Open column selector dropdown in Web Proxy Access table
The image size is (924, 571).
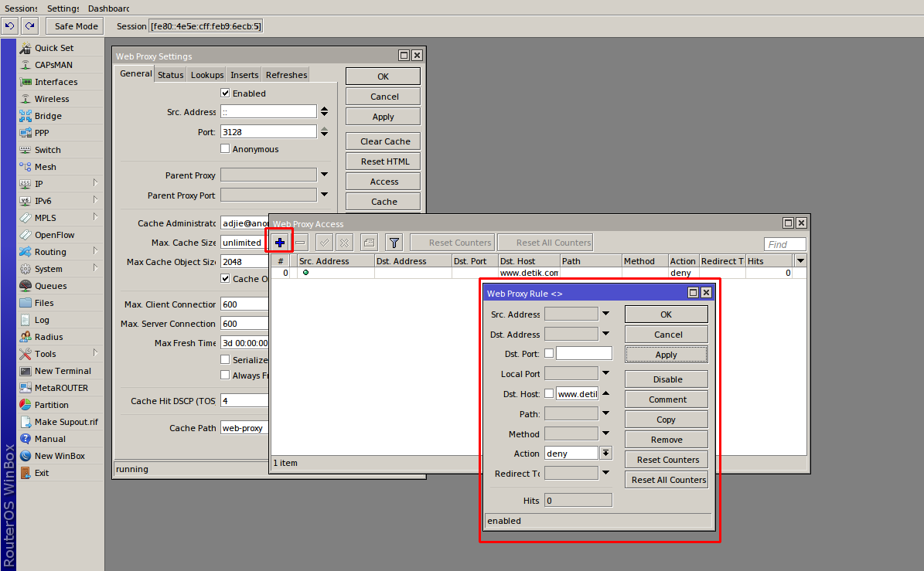(x=800, y=261)
